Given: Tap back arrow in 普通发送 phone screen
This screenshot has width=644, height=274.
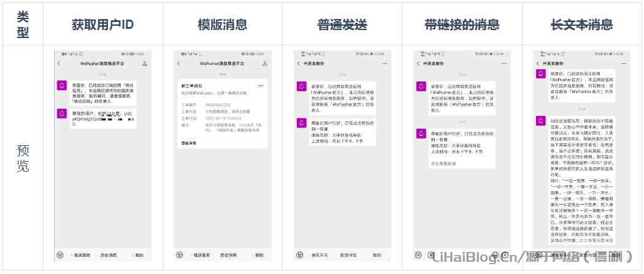Looking at the screenshot, I should click(299, 64).
